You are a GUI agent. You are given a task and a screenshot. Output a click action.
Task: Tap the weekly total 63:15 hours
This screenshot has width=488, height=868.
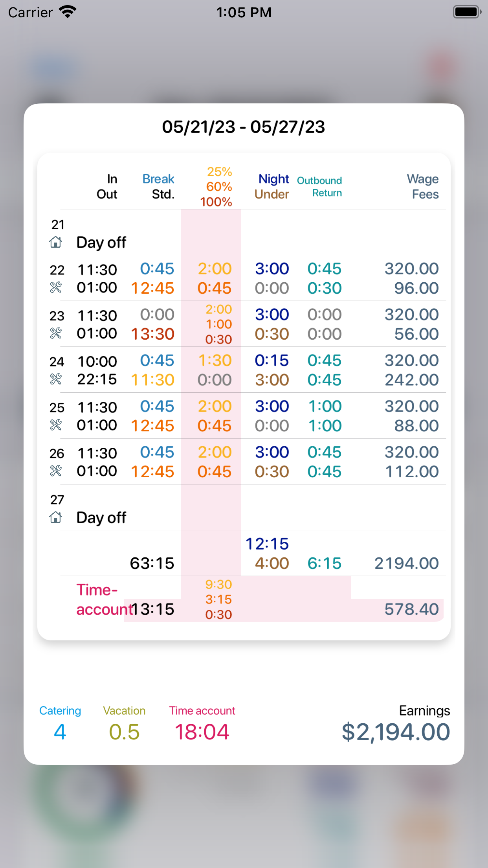152,563
